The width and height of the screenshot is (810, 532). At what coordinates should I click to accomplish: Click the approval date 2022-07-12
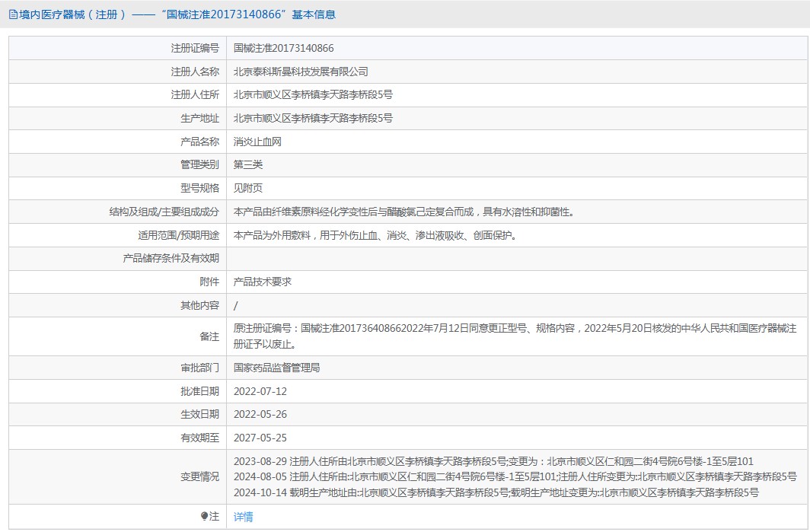click(260, 391)
